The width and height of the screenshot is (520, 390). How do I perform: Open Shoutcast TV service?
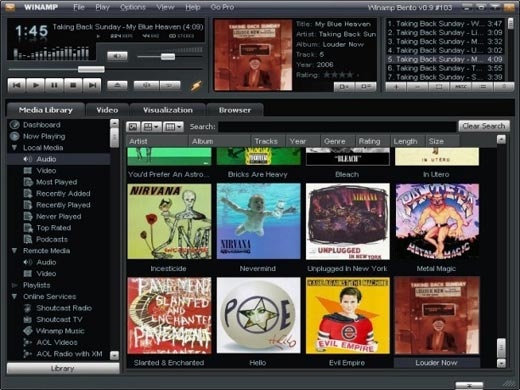pyautogui.click(x=59, y=319)
